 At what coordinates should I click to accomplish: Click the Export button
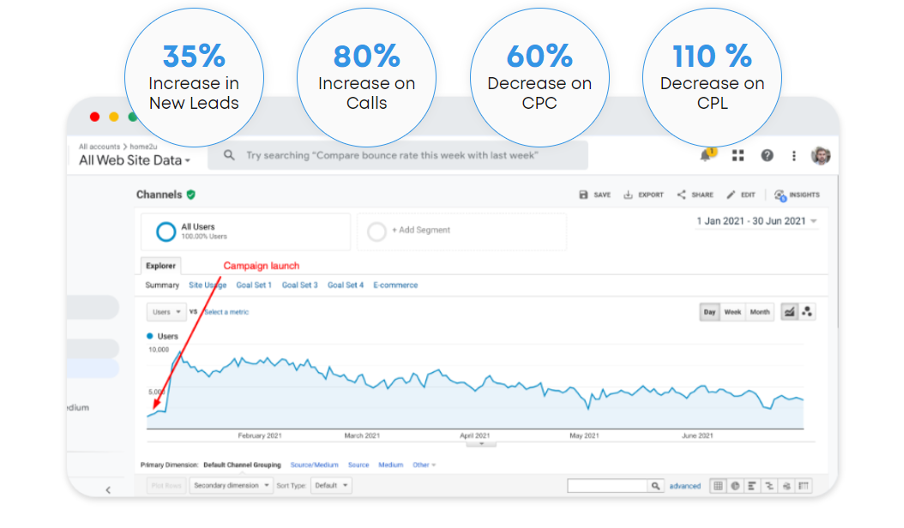643,195
